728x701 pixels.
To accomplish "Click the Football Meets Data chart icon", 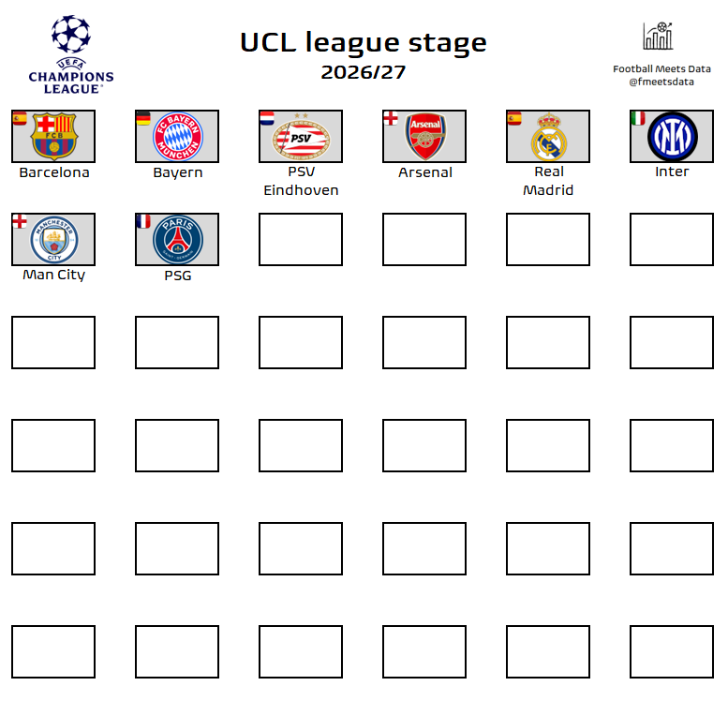I will (658, 37).
